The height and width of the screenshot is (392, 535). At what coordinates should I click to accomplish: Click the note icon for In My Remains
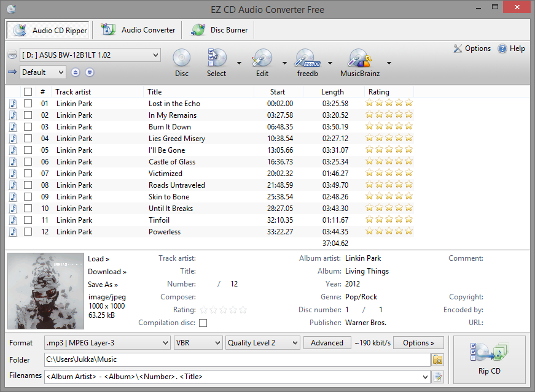click(13, 115)
